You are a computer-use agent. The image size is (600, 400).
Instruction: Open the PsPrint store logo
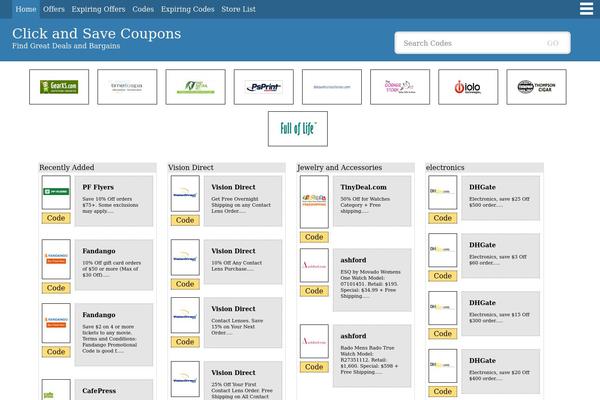[264, 87]
